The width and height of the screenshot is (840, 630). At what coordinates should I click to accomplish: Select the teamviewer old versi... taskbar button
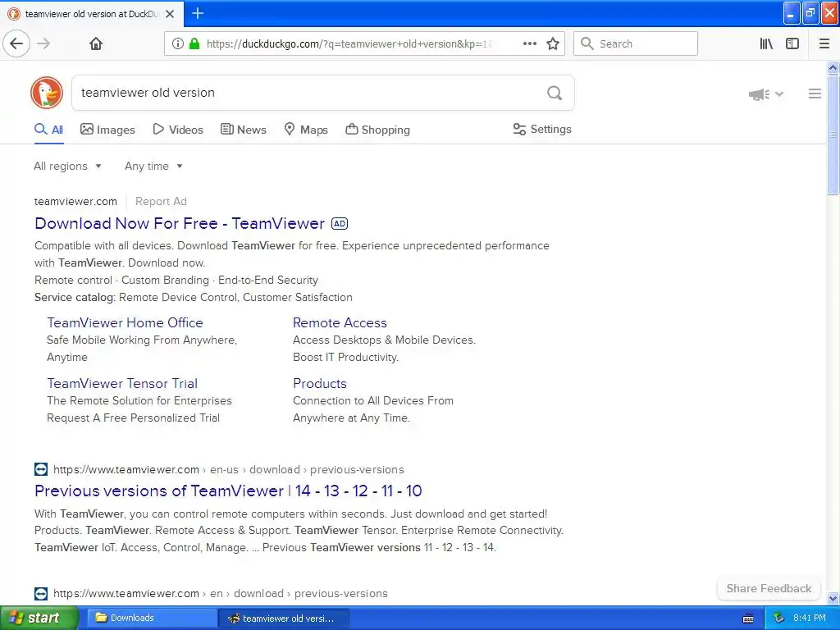click(284, 619)
